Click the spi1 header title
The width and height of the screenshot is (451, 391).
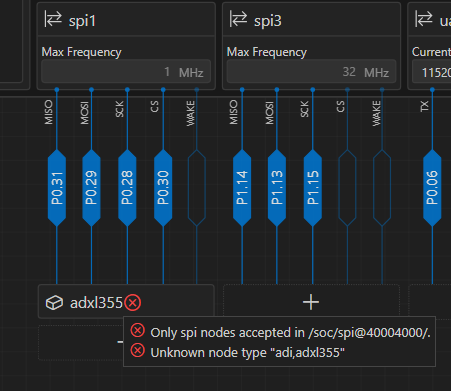(82, 21)
